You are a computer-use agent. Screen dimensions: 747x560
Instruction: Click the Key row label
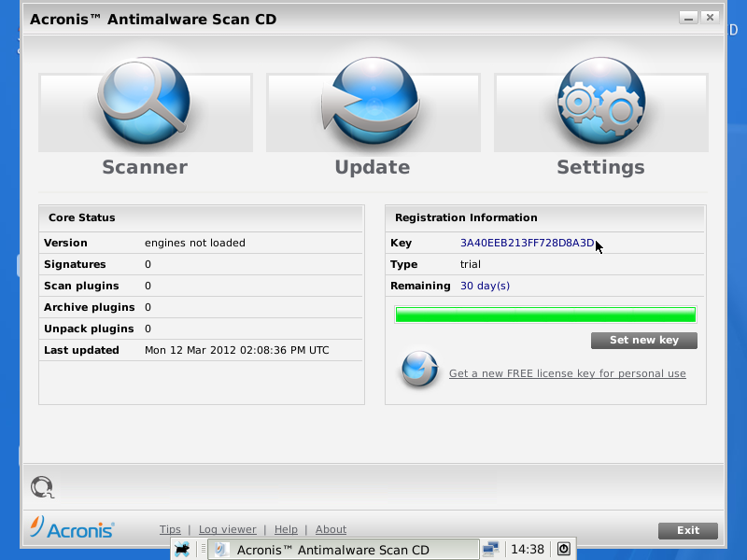401,243
